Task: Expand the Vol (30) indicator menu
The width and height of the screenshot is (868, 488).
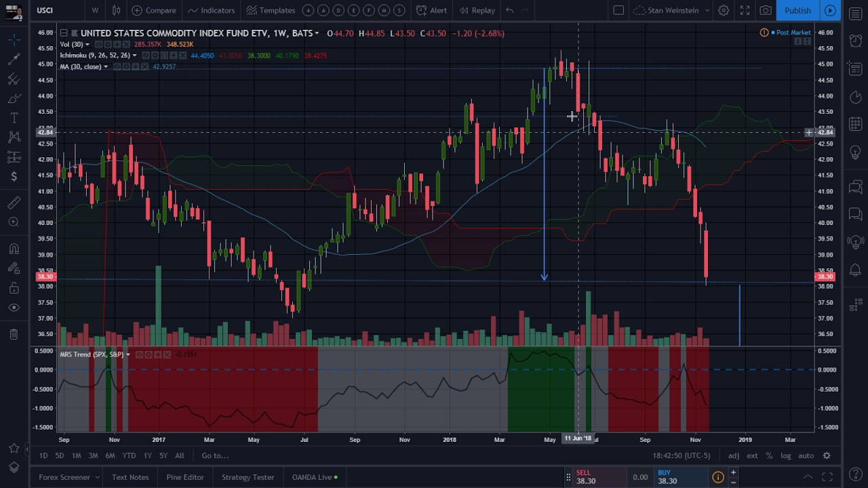Action: [x=87, y=45]
